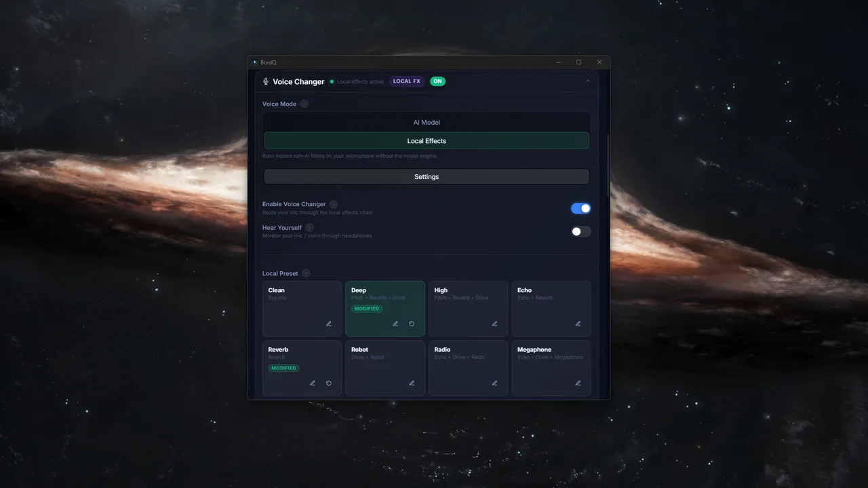Activate the Robot preset card
The image size is (868, 488).
click(385, 368)
